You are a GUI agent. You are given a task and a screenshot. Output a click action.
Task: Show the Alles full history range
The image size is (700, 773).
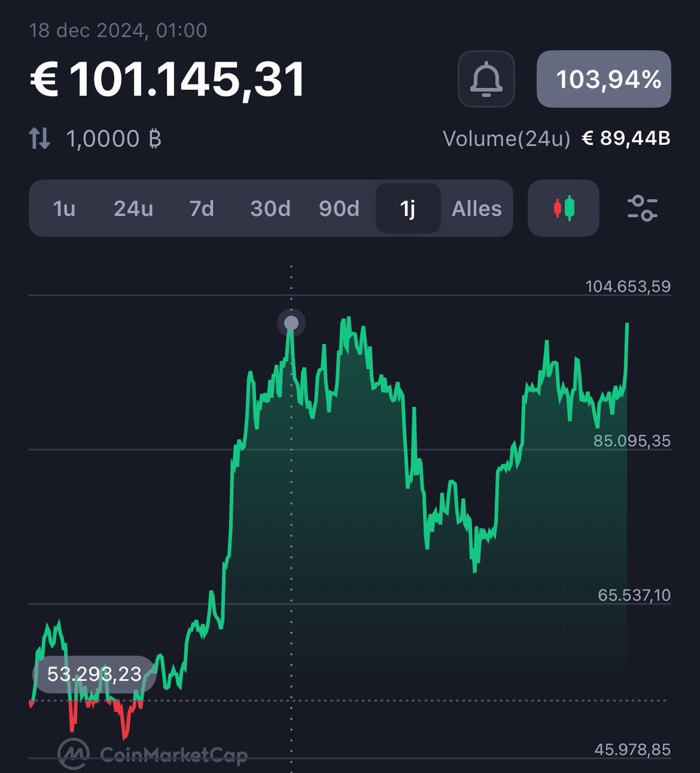pos(477,208)
